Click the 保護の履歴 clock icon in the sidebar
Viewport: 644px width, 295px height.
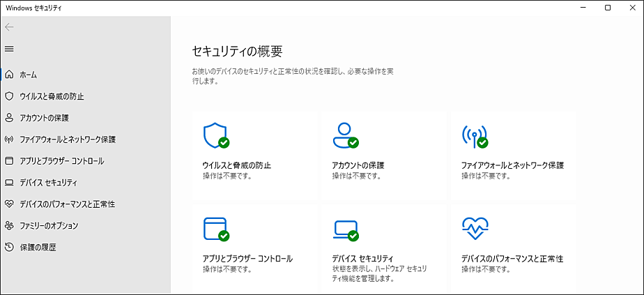click(x=9, y=247)
